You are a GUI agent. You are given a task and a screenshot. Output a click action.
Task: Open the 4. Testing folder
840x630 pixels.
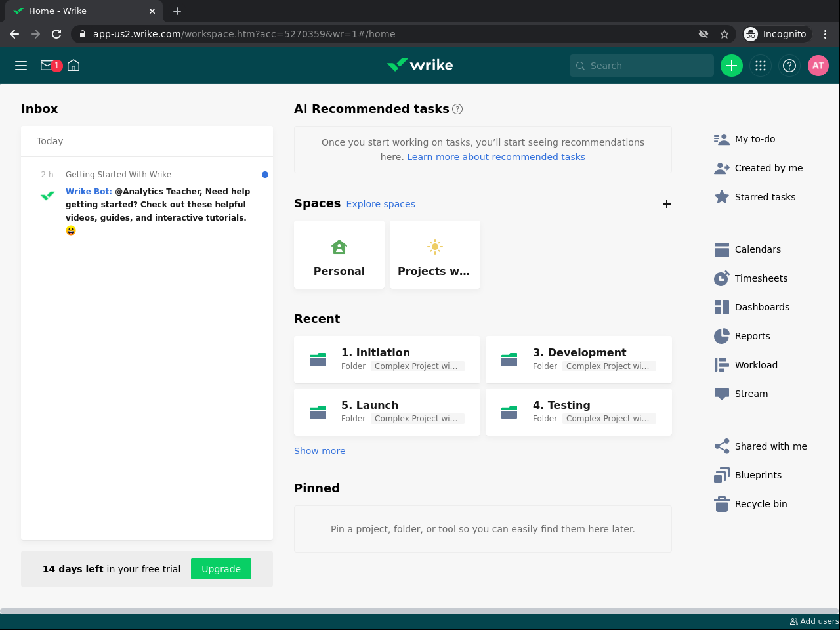click(579, 412)
